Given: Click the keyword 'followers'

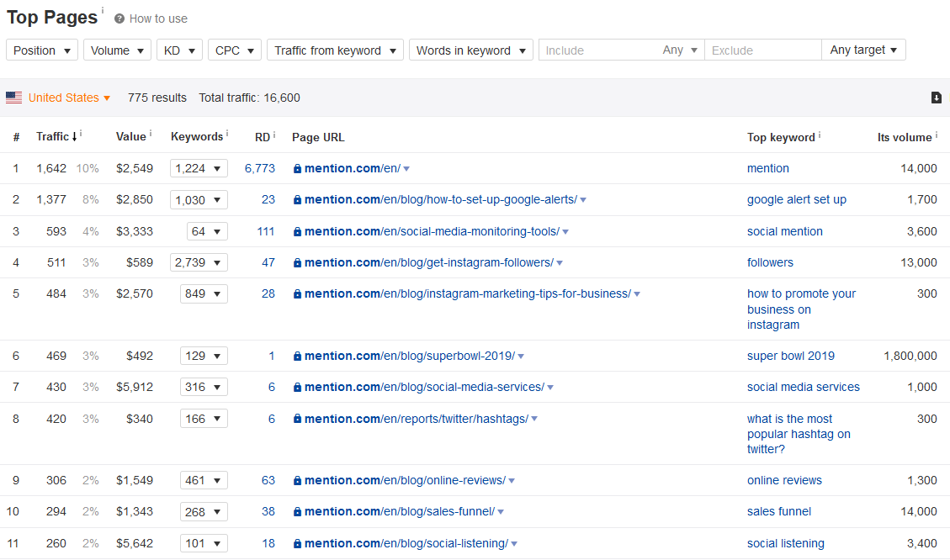Looking at the screenshot, I should click(770, 262).
